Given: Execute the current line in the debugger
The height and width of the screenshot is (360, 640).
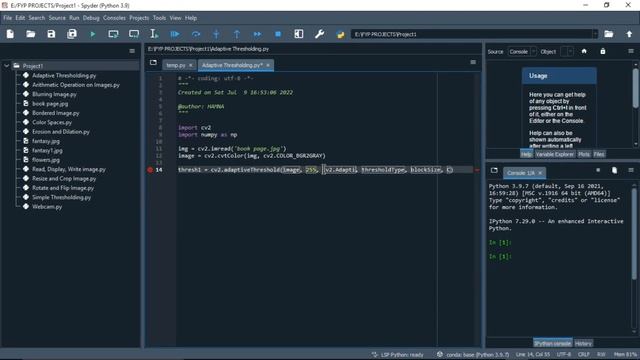Looking at the screenshot, I should pyautogui.click(x=196, y=34).
